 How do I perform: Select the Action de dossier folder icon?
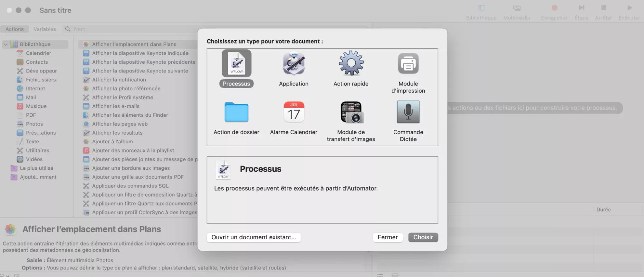[236, 112]
